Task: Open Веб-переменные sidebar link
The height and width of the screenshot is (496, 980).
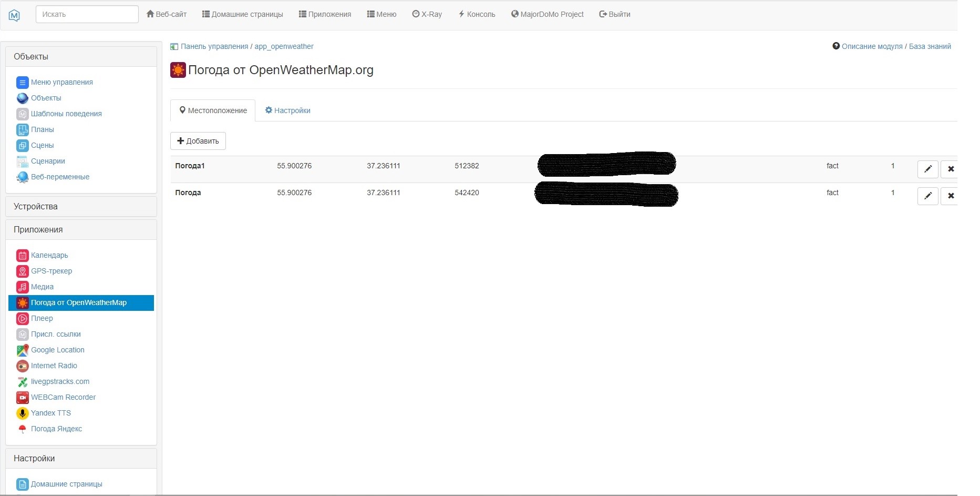Action: click(60, 177)
